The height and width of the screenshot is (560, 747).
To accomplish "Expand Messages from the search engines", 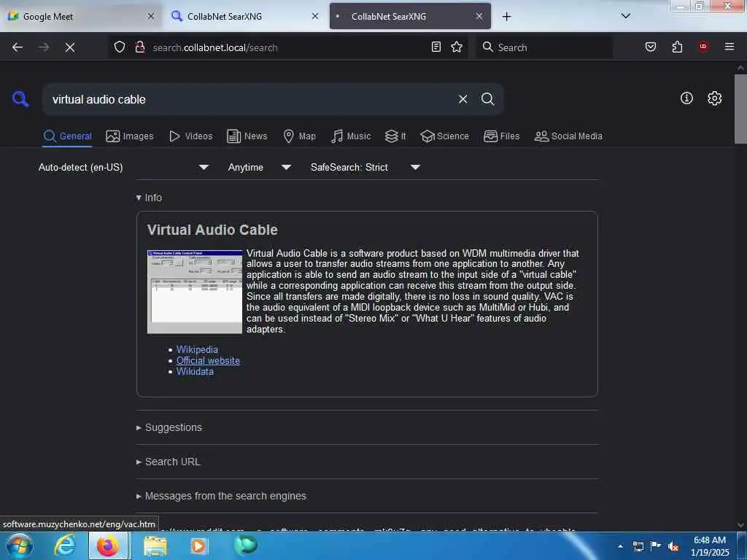I will tap(221, 496).
